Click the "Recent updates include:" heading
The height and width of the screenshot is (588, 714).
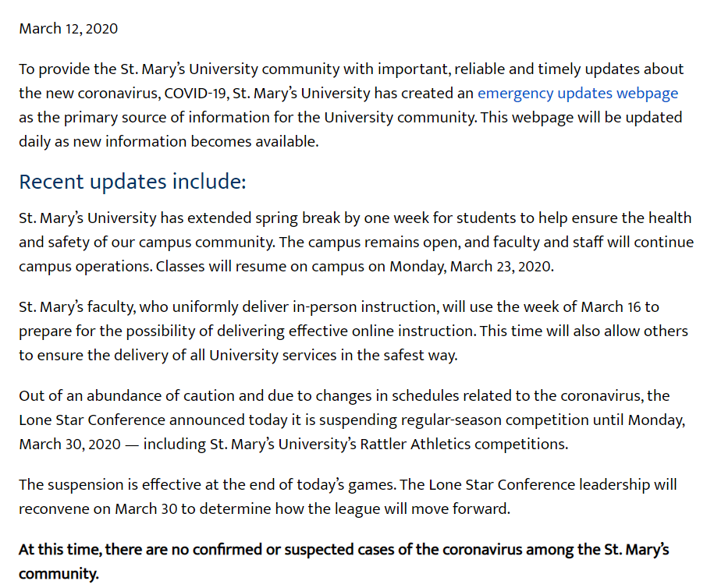pyautogui.click(x=133, y=182)
